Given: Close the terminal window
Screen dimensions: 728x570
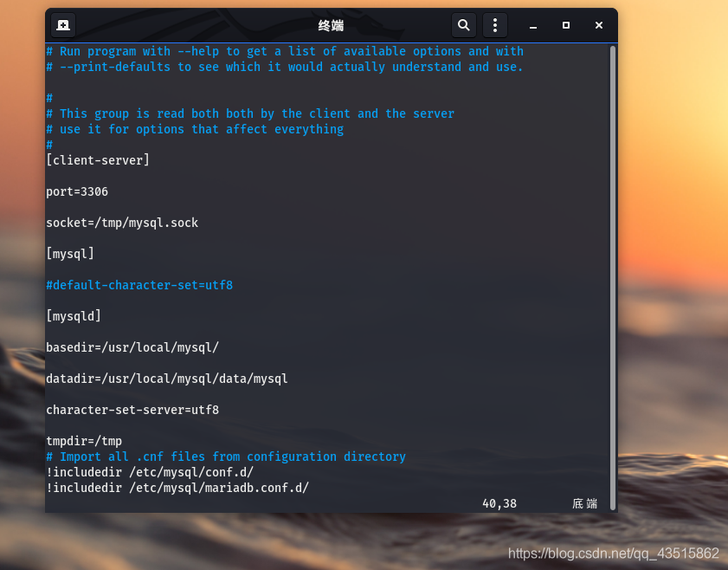Looking at the screenshot, I should click(x=599, y=25).
